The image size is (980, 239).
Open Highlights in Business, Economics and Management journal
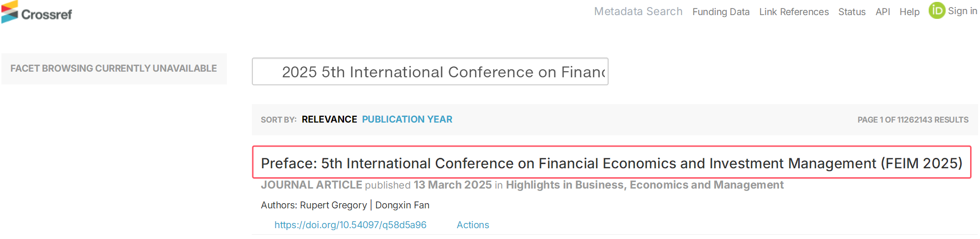(x=644, y=185)
